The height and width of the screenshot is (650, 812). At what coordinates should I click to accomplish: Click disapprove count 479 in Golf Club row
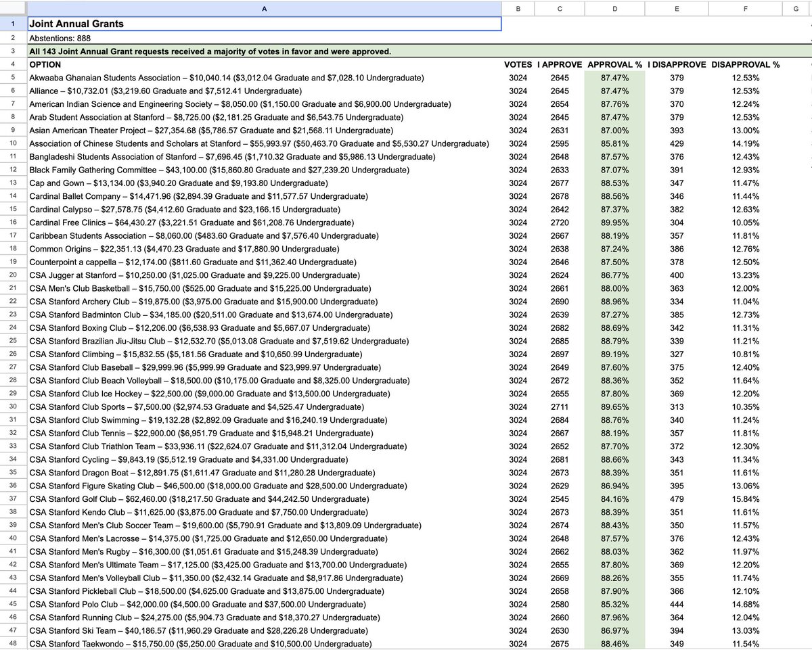tap(677, 499)
